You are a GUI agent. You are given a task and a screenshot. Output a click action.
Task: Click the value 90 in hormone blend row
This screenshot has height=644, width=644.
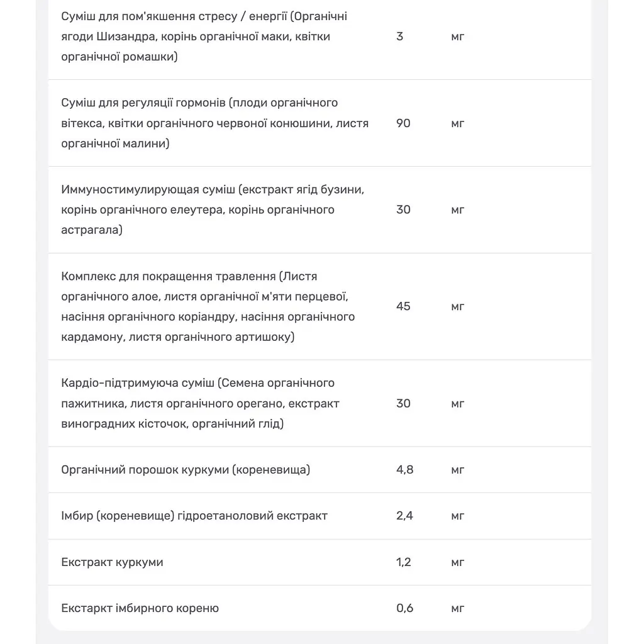tap(403, 123)
